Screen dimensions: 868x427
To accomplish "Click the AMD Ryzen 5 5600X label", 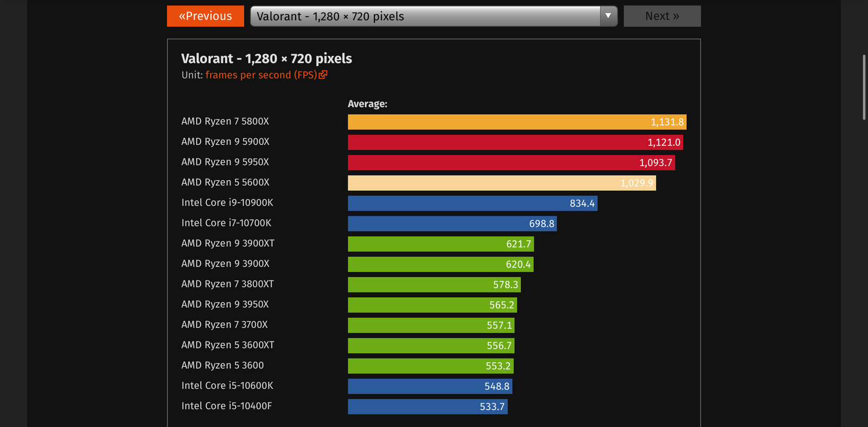I will tap(225, 182).
